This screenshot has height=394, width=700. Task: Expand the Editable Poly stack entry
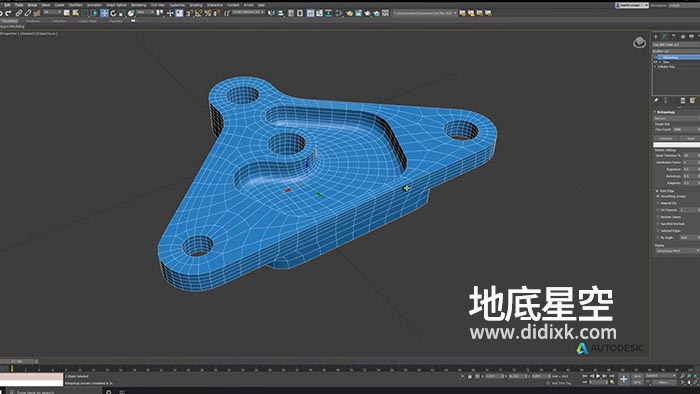pos(655,66)
